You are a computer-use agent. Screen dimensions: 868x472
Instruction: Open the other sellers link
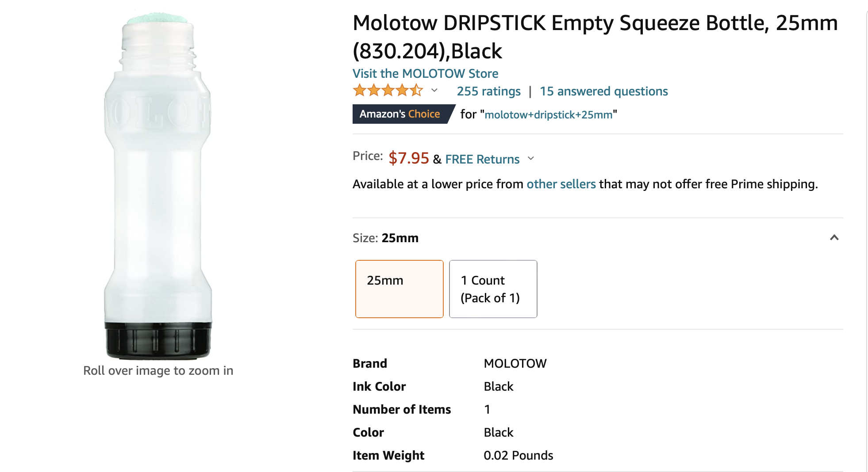[x=561, y=184]
